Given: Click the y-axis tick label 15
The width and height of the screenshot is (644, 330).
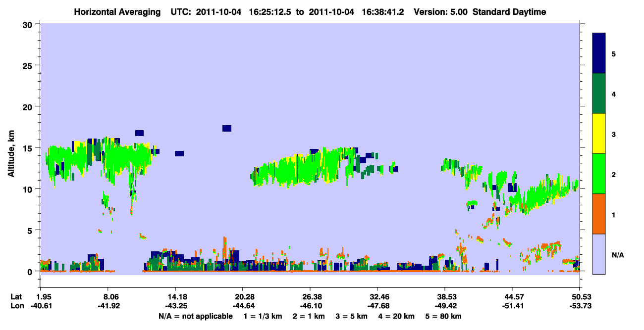Looking at the screenshot, I should 28,148.
